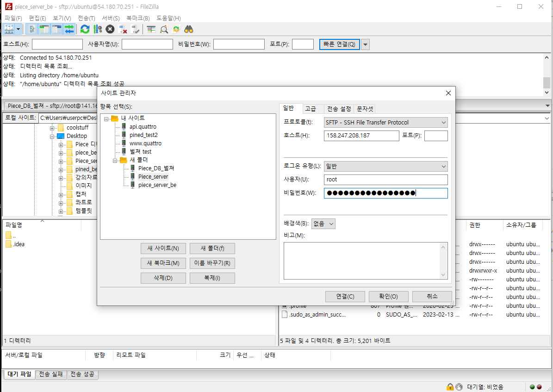The height and width of the screenshot is (392, 553).
Task: Select the Piece_DB_벌쳐 site entry
Action: 156,168
